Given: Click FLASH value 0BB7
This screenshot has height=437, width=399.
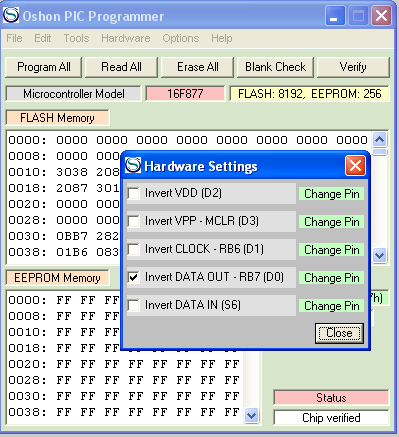Looking at the screenshot, I should [72, 236].
